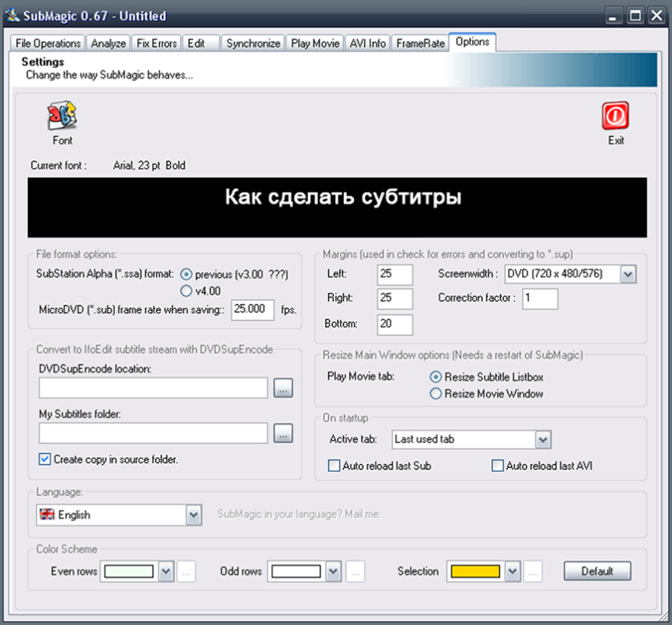Browse for My Subtitles folder
Screen dimensions: 672x625
coord(283,433)
